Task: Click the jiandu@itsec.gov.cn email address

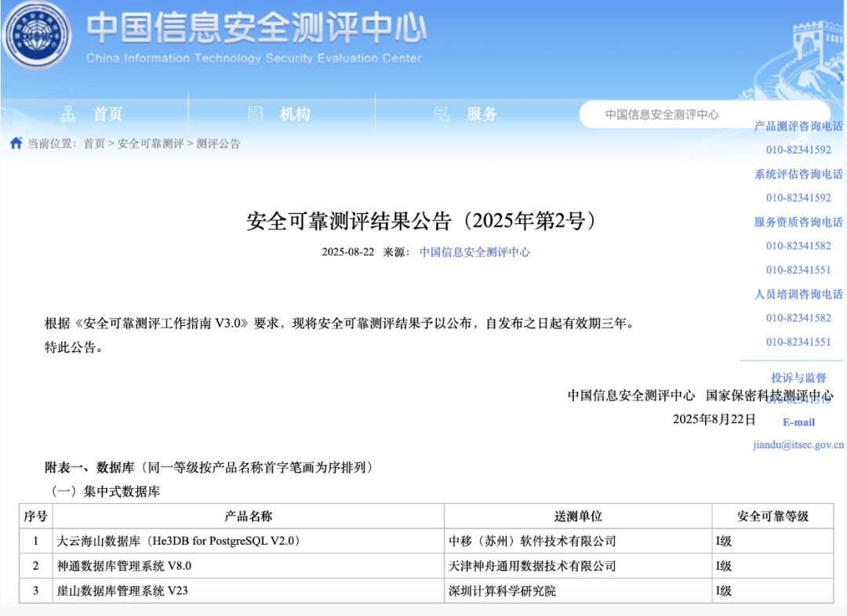Action: [798, 445]
